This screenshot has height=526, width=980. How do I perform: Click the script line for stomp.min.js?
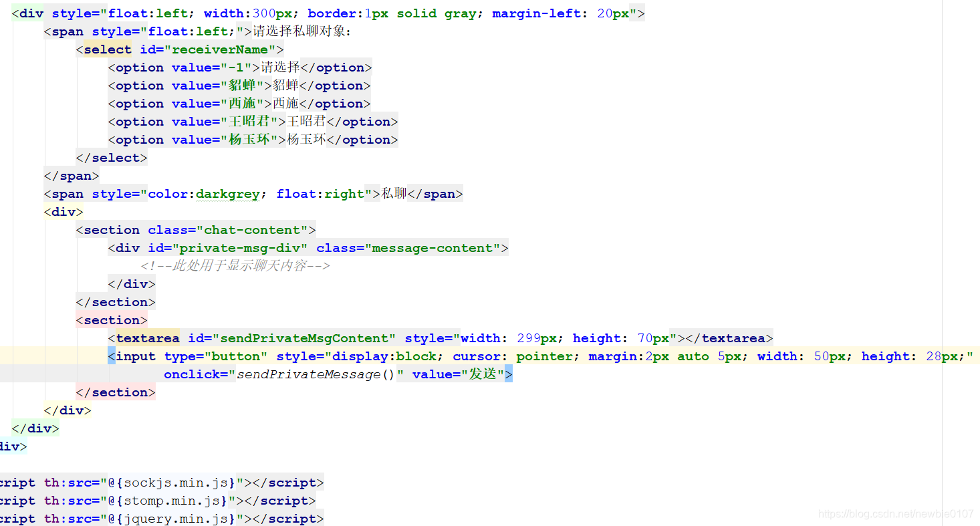158,501
